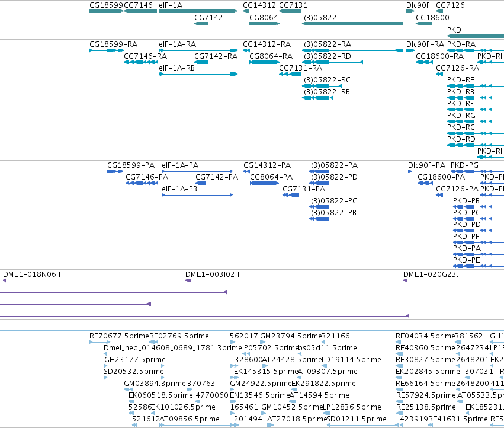Click EST Dmel_neb_014608_0689_1781.3prime
The width and height of the screenshot is (504, 428).
point(172,348)
